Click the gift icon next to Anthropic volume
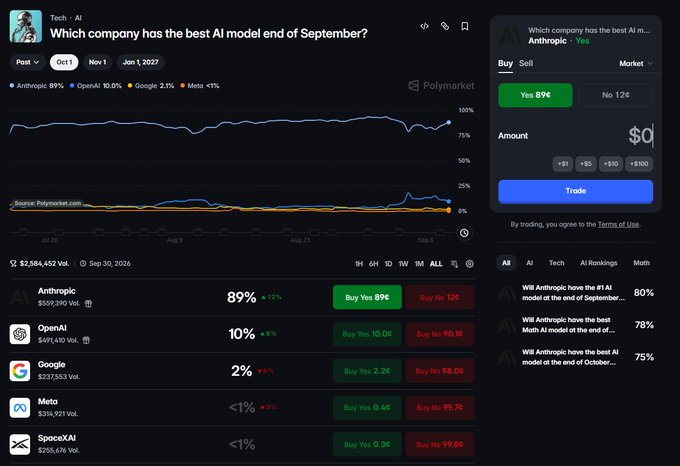The image size is (680, 466). point(88,303)
